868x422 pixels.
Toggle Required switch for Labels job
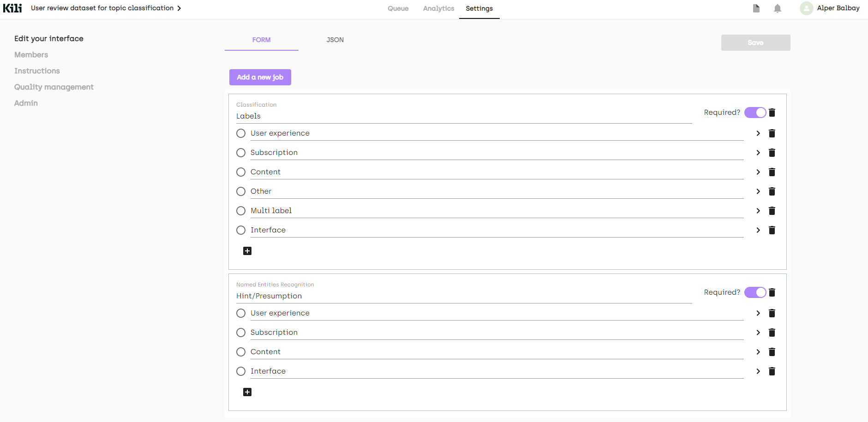click(x=755, y=113)
